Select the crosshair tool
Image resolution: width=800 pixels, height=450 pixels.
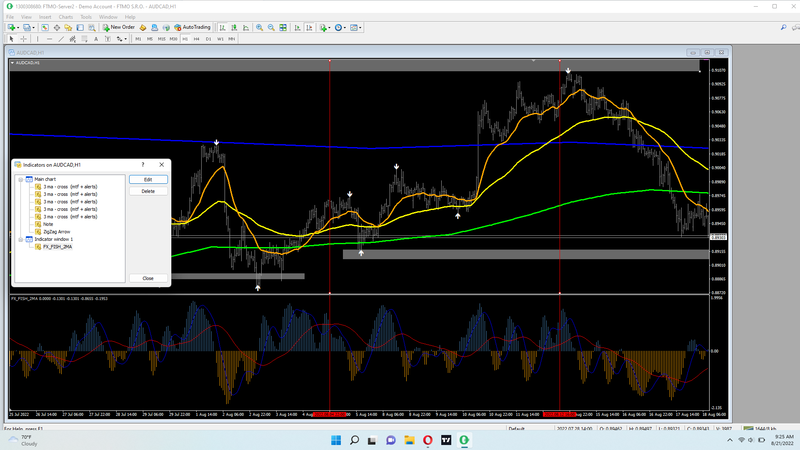pyautogui.click(x=23, y=39)
